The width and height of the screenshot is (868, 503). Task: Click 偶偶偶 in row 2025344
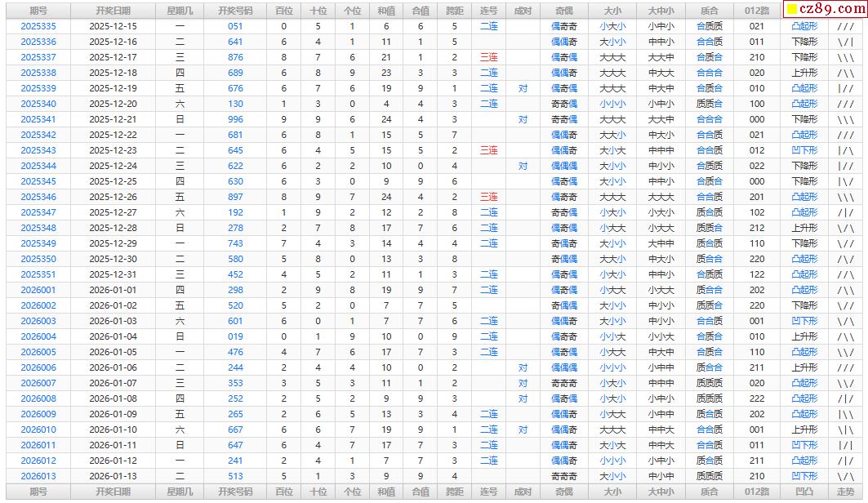564,166
